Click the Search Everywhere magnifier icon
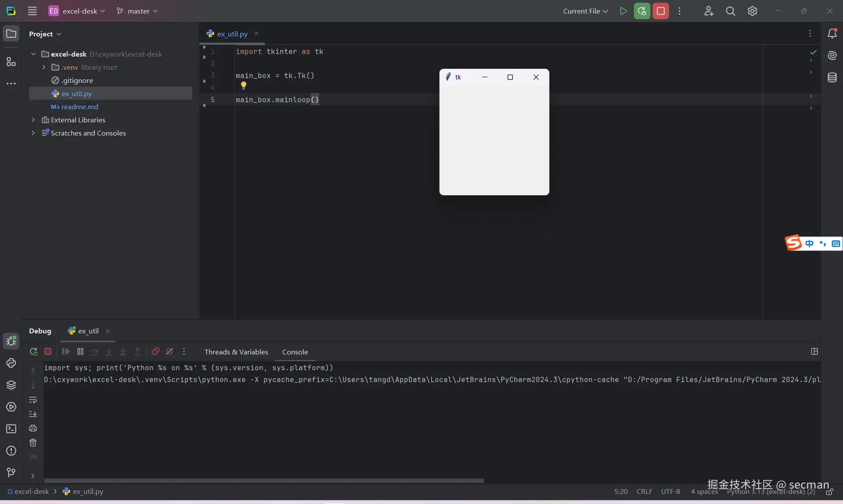Image resolution: width=843 pixels, height=504 pixels. (730, 11)
